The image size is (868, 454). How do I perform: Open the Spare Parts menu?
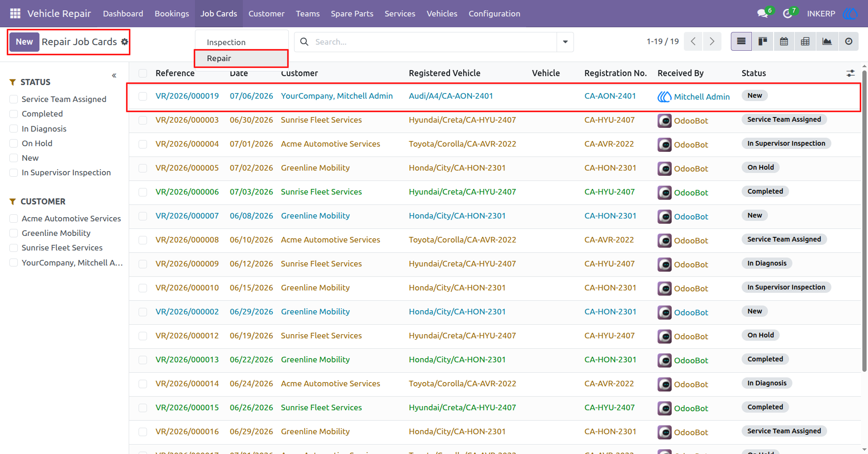352,14
